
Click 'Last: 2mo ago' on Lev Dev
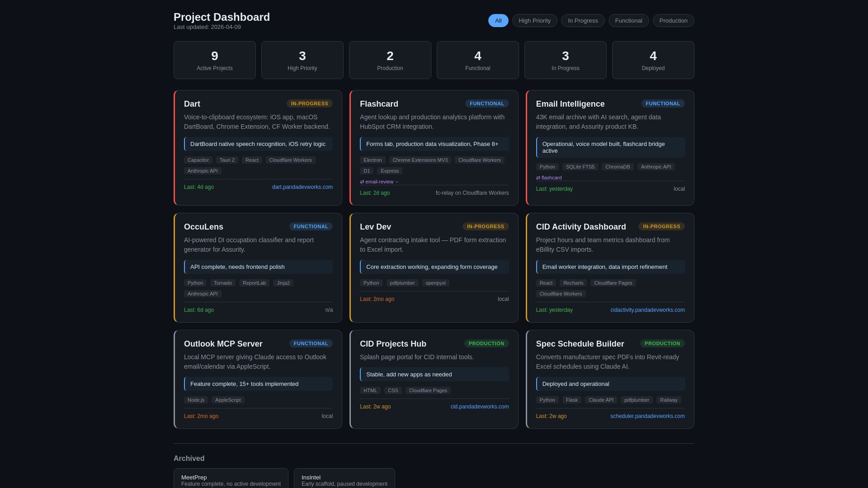(377, 299)
